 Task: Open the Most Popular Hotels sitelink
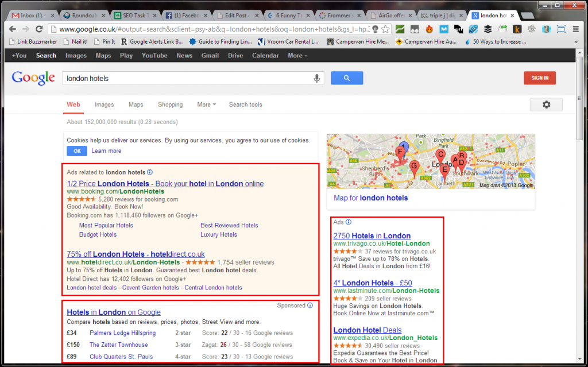(x=106, y=225)
